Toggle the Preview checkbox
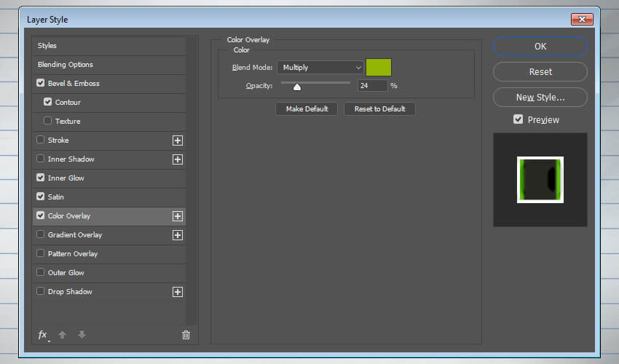Viewport: 619px width, 364px height. (518, 119)
